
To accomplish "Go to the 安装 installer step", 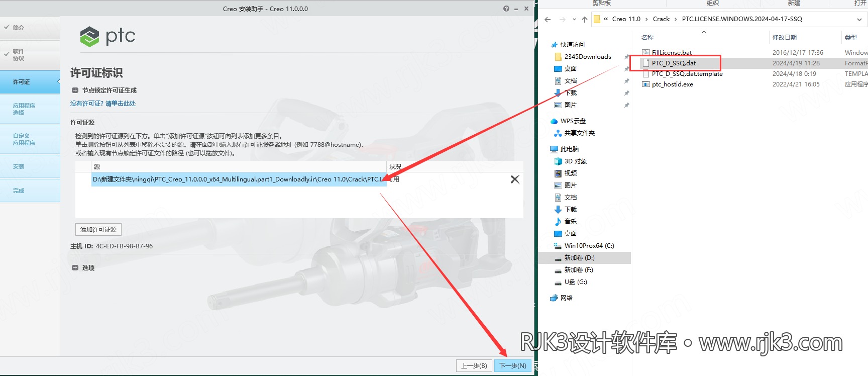I will click(30, 166).
